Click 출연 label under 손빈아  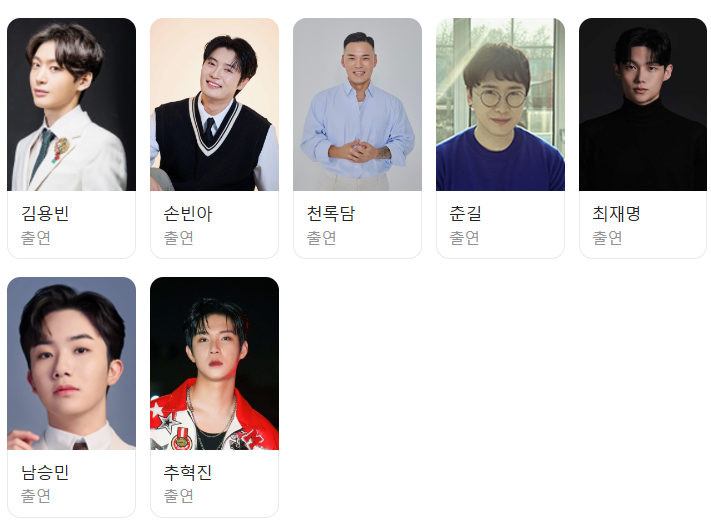pyautogui.click(x=179, y=238)
